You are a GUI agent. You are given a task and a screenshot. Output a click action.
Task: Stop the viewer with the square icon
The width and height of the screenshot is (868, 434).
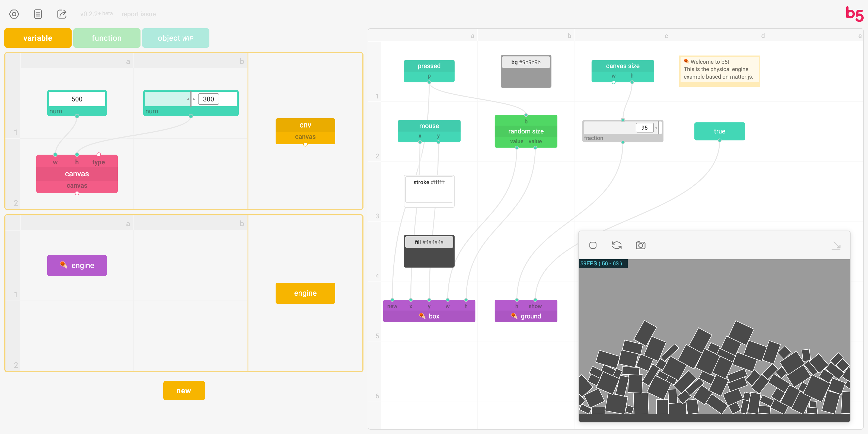tap(593, 245)
